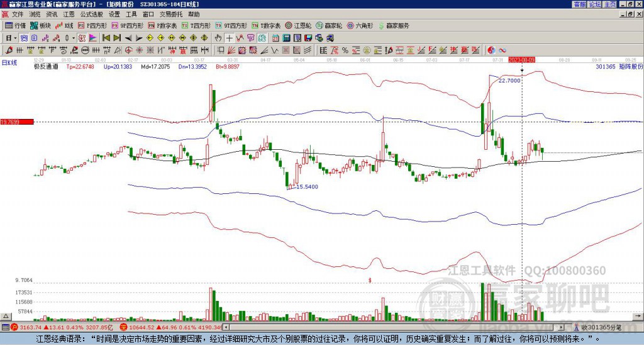Open the 9P四方形 tool
The image size is (644, 345).
pos(128,25)
